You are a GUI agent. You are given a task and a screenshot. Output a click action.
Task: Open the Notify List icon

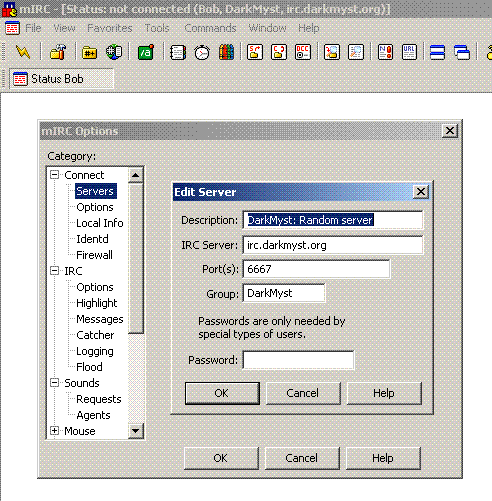[x=385, y=52]
